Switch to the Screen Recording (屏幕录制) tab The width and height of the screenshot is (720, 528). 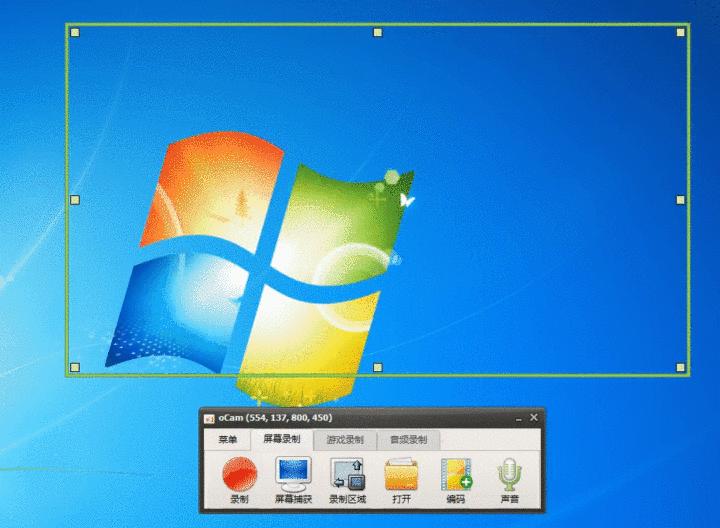pyautogui.click(x=282, y=439)
